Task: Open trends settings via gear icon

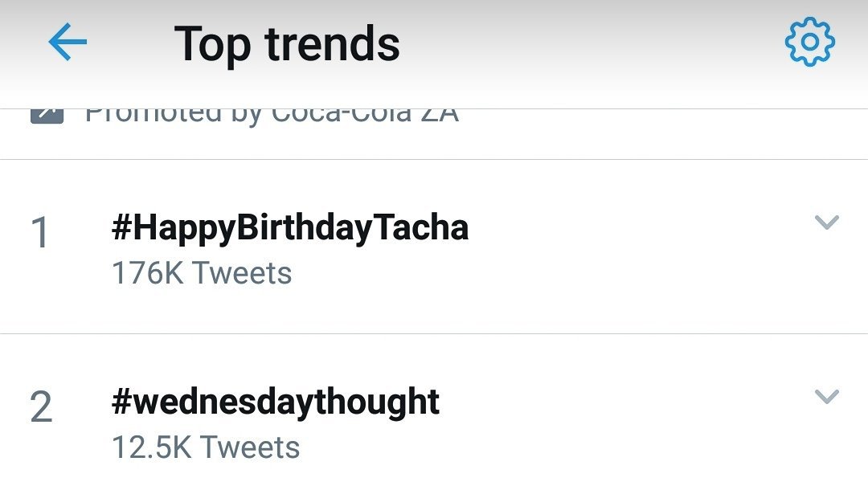Action: (810, 42)
